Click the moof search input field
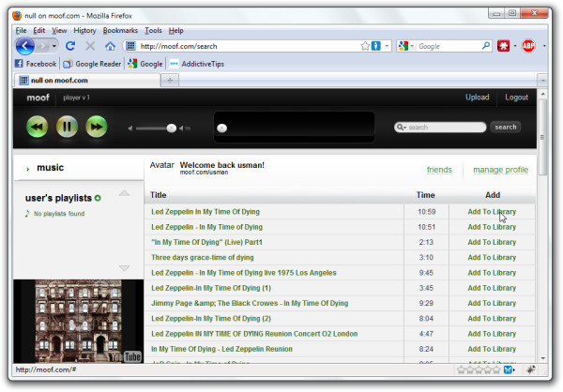The height and width of the screenshot is (392, 563). tap(440, 128)
